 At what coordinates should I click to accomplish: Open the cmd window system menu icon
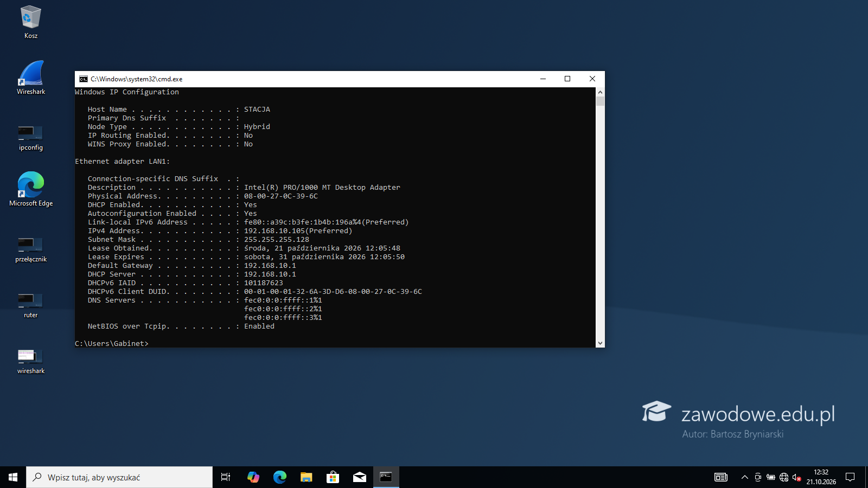tap(84, 79)
